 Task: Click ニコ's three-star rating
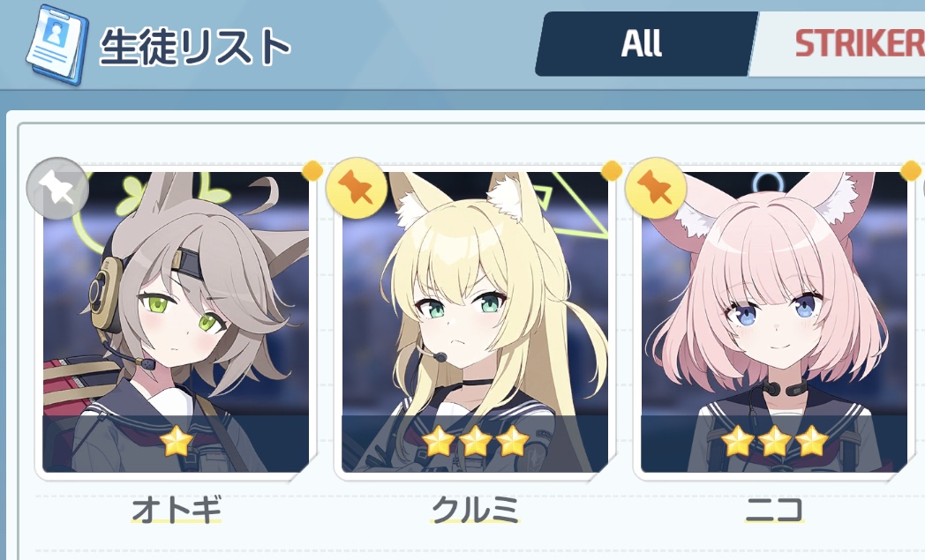point(775,442)
